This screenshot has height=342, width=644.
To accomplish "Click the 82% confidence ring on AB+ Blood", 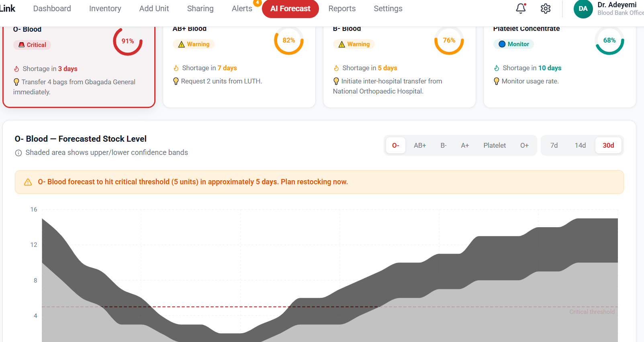I will (x=289, y=40).
